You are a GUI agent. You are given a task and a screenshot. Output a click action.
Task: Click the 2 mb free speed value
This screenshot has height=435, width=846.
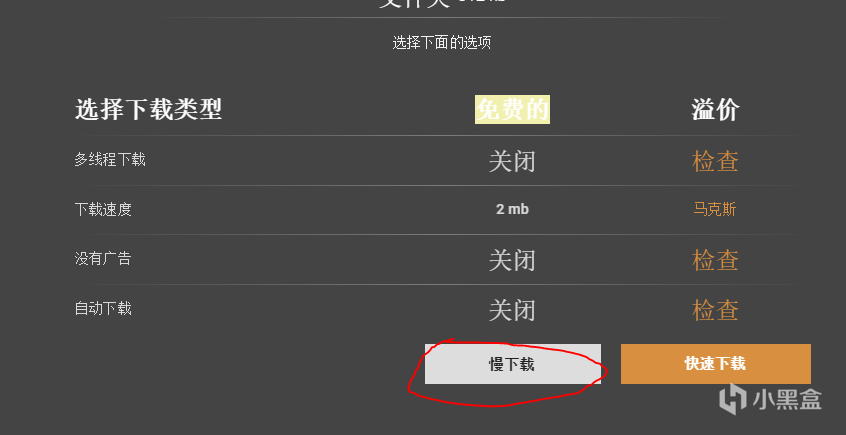(x=513, y=209)
